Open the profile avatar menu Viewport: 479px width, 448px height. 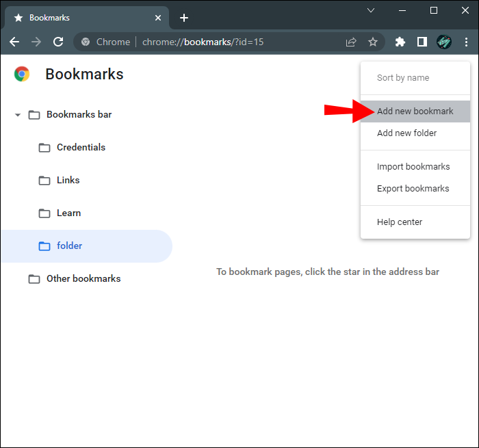pos(444,42)
